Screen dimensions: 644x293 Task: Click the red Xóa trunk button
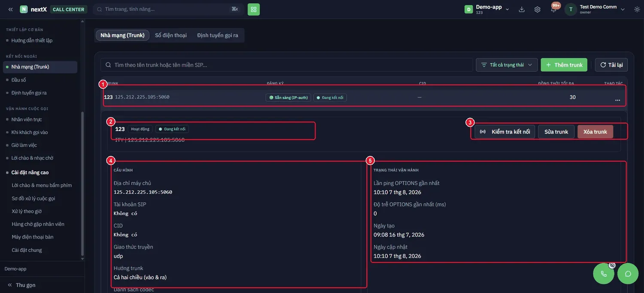pos(595,132)
